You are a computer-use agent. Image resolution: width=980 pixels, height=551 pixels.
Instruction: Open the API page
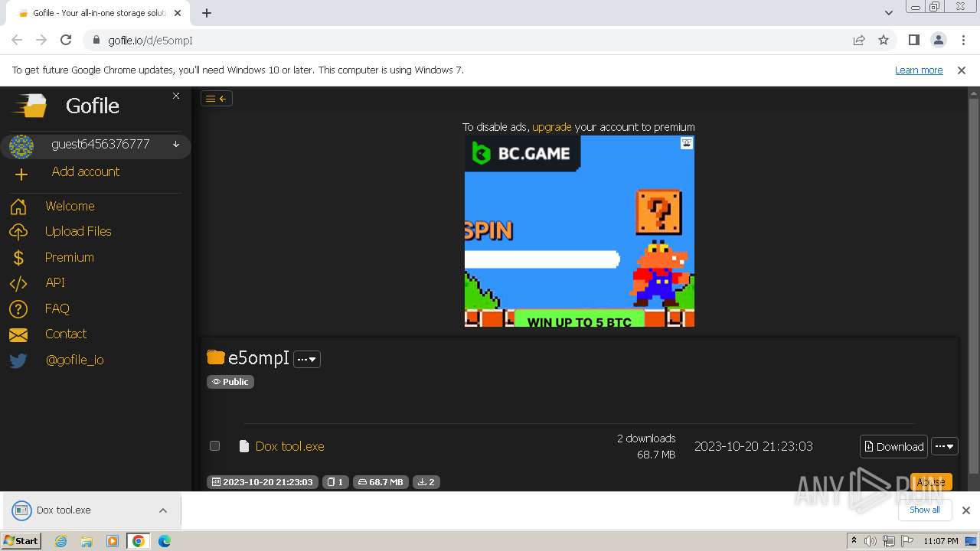(55, 282)
